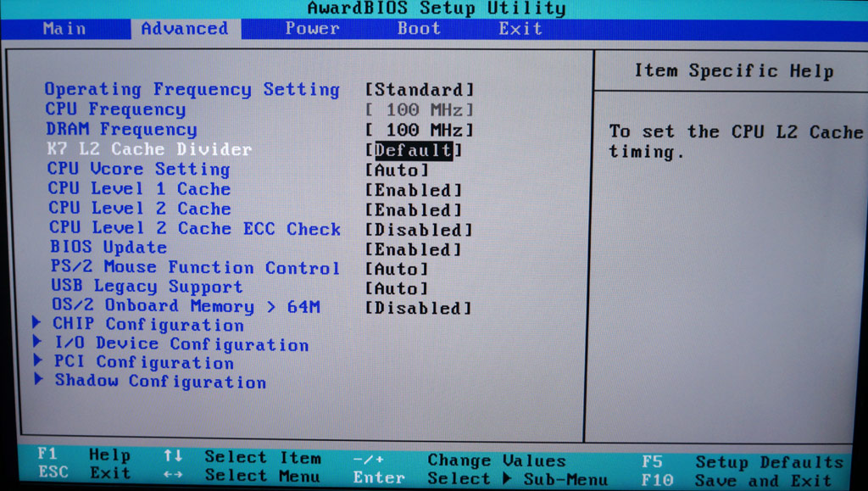Open I/O Device Configuration sub-menu label
Screen dimensions: 868x491
pos(181,343)
